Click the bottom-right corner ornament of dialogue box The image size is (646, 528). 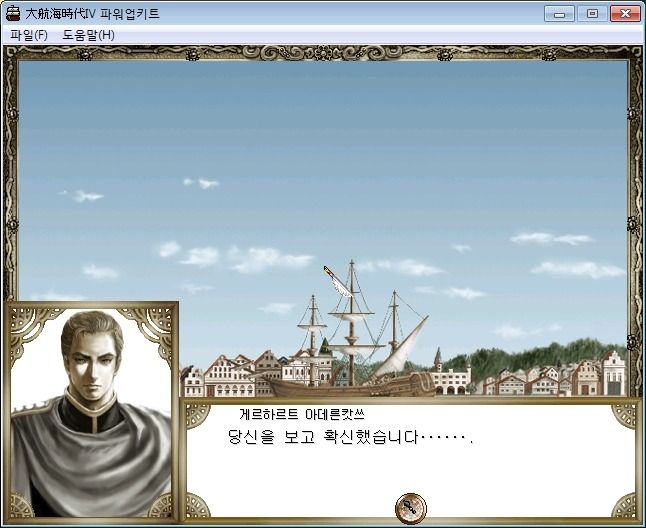pos(624,505)
